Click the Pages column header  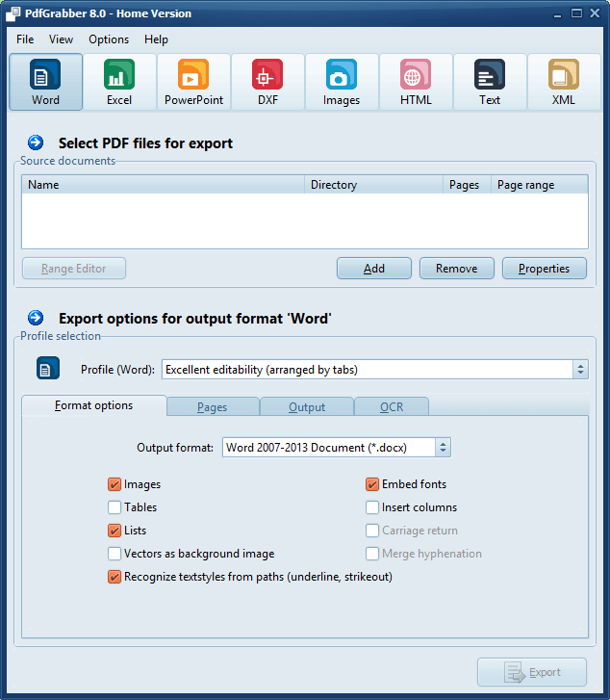pyautogui.click(x=468, y=184)
